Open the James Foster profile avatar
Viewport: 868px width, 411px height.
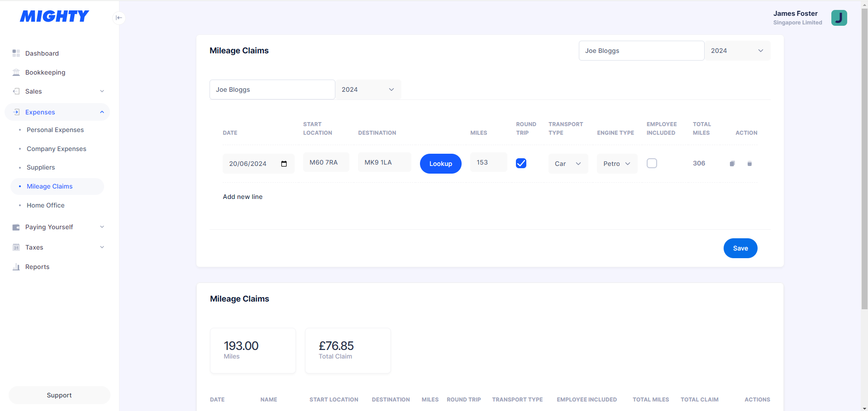tap(839, 18)
